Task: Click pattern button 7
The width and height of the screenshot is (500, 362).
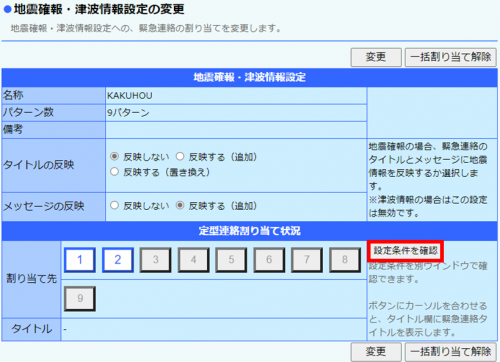Action: (307, 260)
